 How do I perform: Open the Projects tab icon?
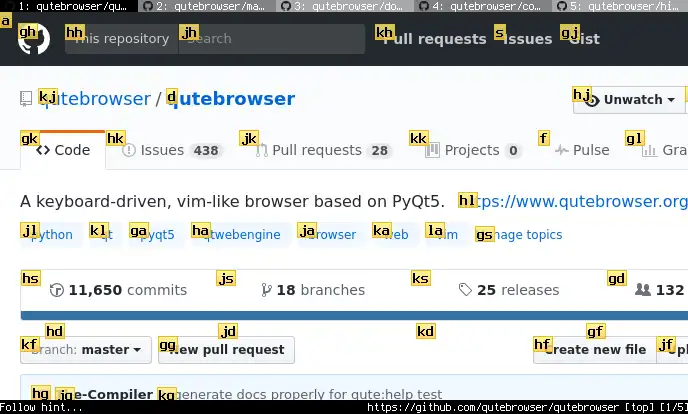432,150
